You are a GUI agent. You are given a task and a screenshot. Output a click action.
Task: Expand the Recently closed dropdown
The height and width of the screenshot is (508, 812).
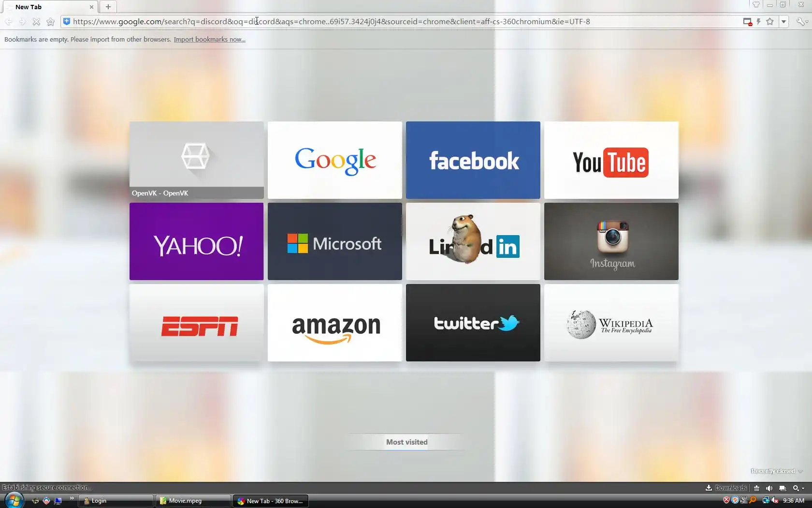coord(776,471)
